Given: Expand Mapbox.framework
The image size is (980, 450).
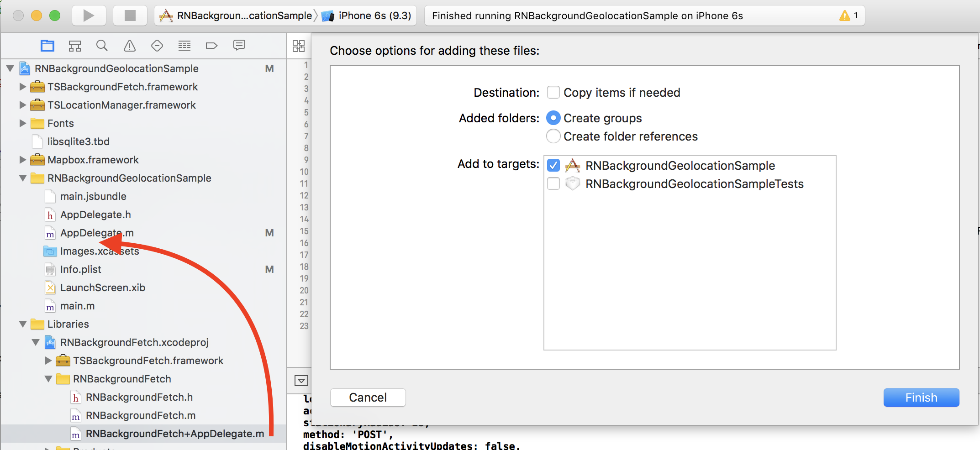Looking at the screenshot, I should pos(22,160).
